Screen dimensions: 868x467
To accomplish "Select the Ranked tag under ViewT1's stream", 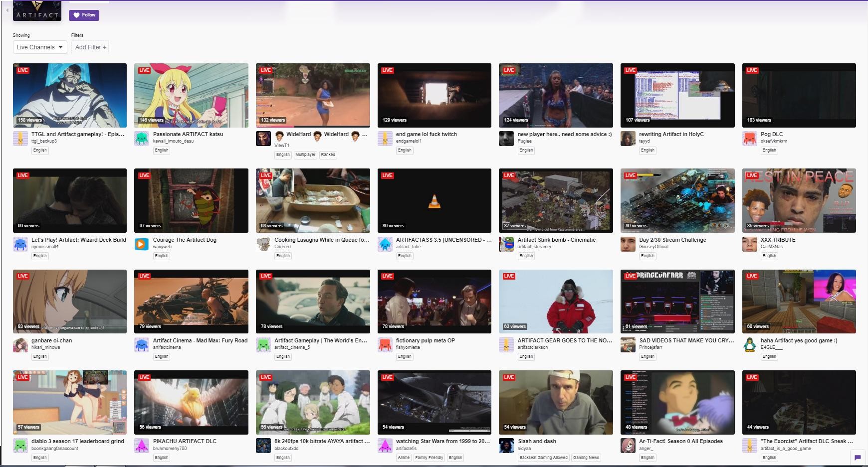I will click(x=328, y=155).
